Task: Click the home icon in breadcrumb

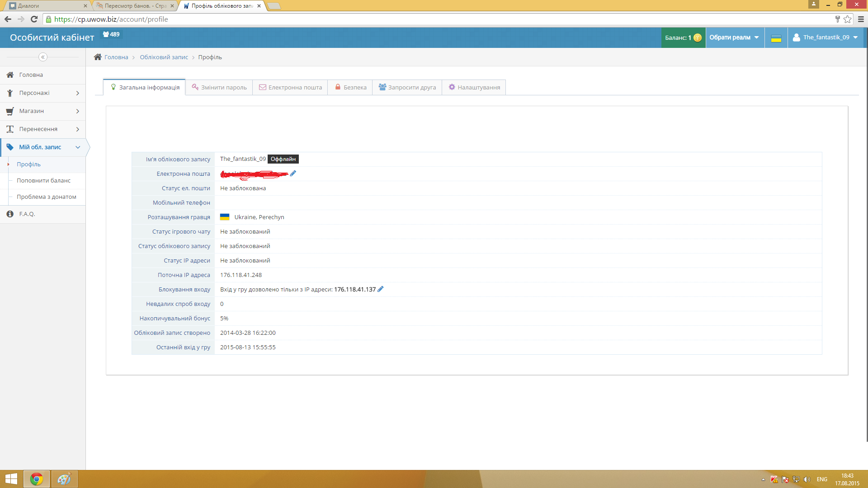Action: click(98, 57)
